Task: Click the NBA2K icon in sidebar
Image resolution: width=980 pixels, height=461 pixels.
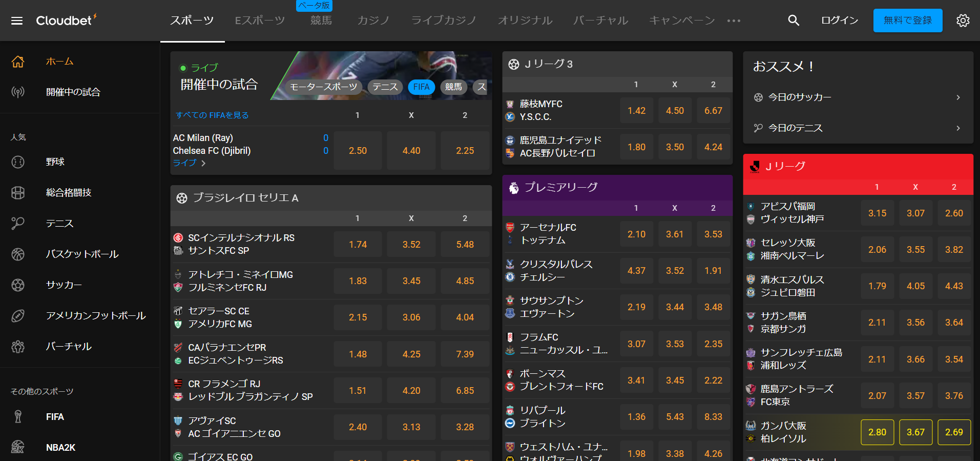Action: tap(18, 447)
